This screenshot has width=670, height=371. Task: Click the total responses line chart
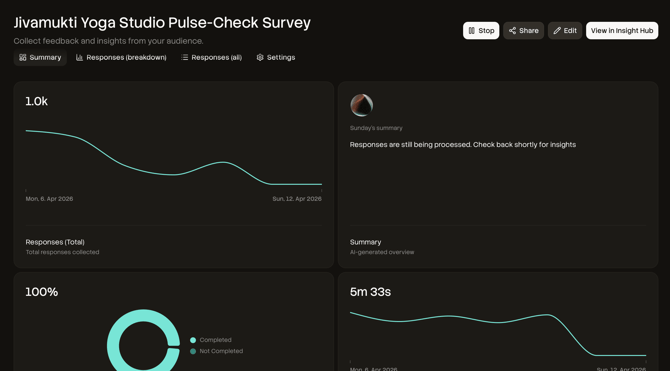(173, 158)
